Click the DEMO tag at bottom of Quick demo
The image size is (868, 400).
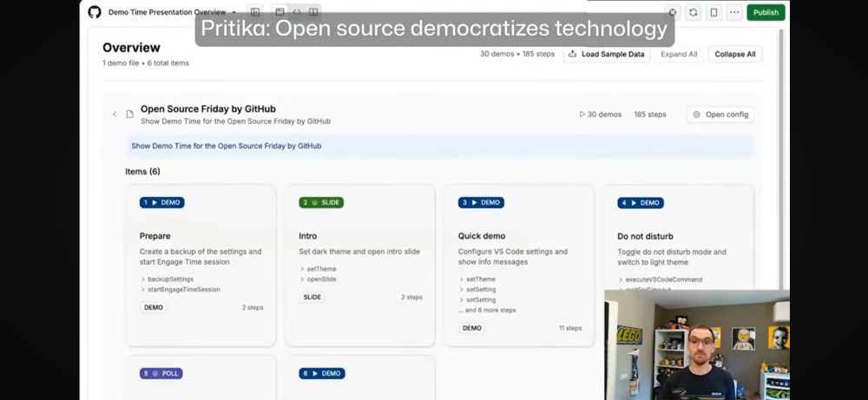pos(471,328)
